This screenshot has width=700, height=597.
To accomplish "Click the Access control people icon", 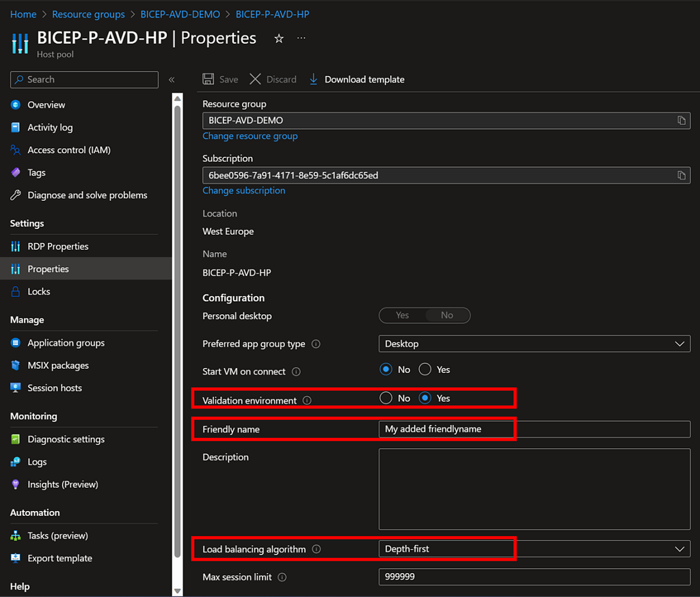I will pyautogui.click(x=16, y=150).
